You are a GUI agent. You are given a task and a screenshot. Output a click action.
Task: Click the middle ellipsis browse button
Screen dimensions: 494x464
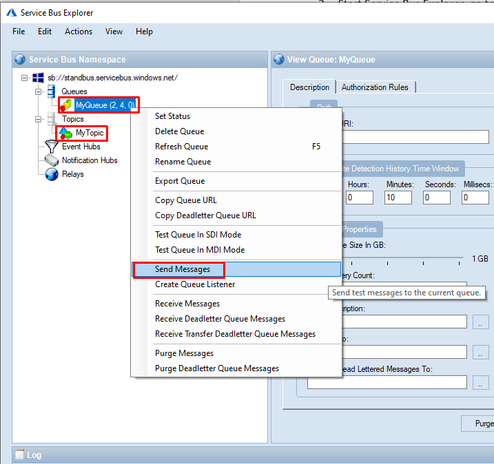[x=480, y=352]
